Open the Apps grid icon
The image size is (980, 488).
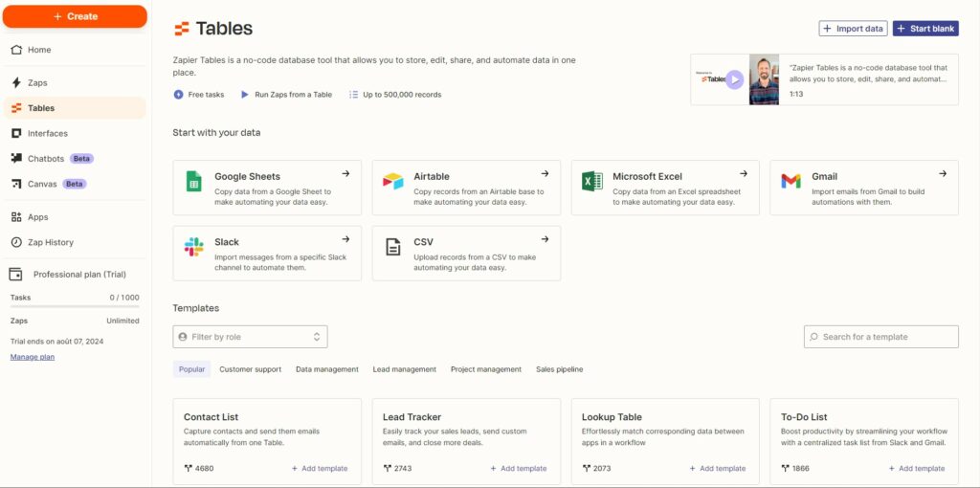tap(16, 217)
